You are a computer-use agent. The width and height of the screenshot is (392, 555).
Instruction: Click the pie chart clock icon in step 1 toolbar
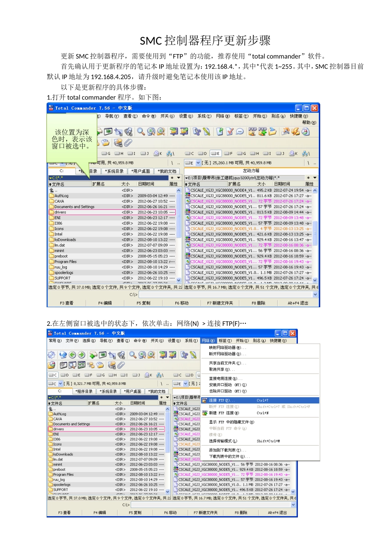pyautogui.click(x=305, y=131)
